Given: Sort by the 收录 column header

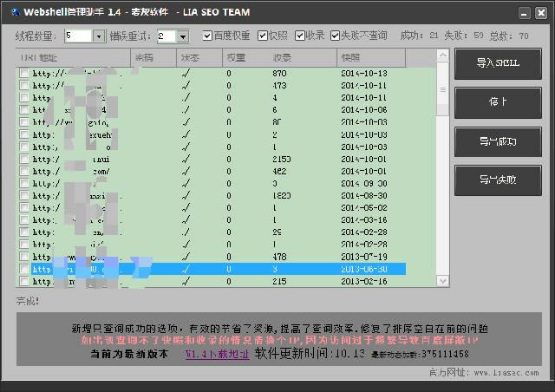Looking at the screenshot, I should pos(303,58).
